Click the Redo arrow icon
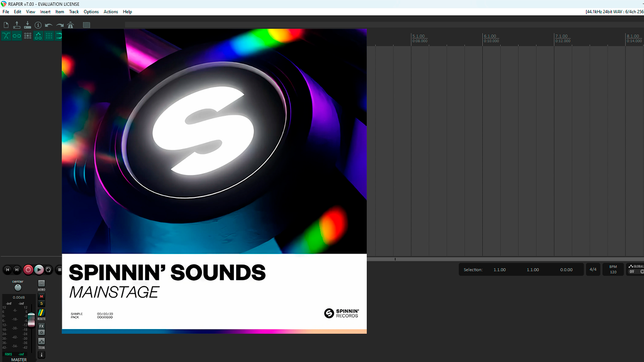Viewport: 644px width, 362px height. click(x=60, y=25)
